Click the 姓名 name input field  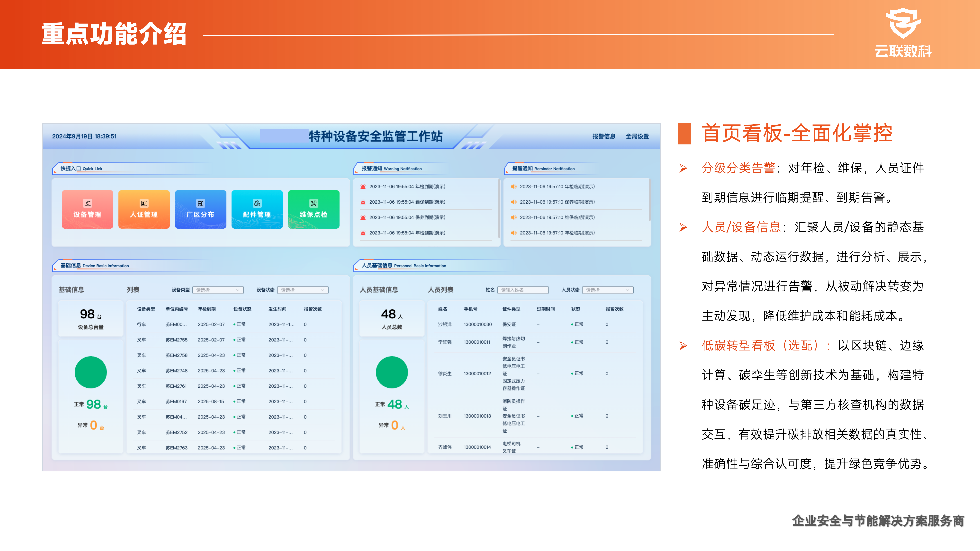tap(523, 290)
